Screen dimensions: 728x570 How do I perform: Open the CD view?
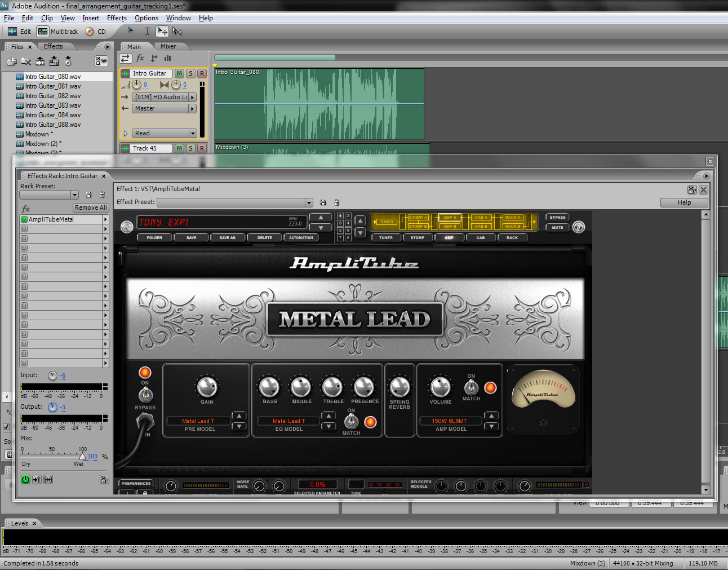point(96,32)
